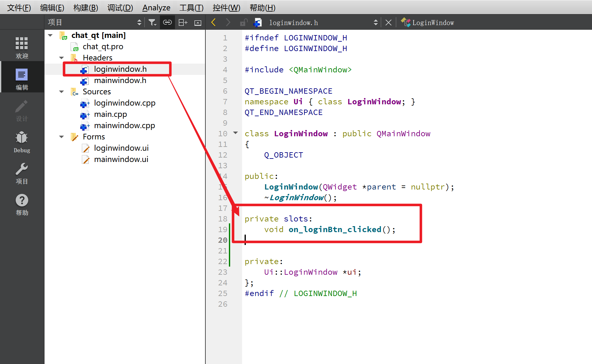Open mainwindow.cpp in the project tree
Screen dimensions: 592x364
[124, 126]
